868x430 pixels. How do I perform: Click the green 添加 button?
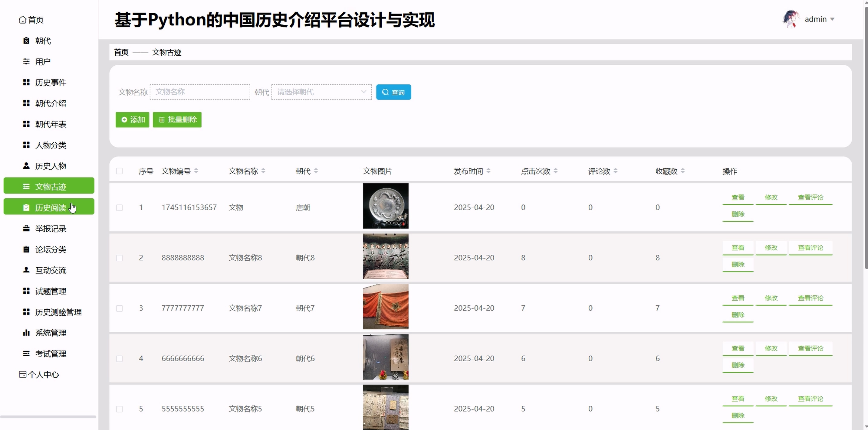(133, 120)
